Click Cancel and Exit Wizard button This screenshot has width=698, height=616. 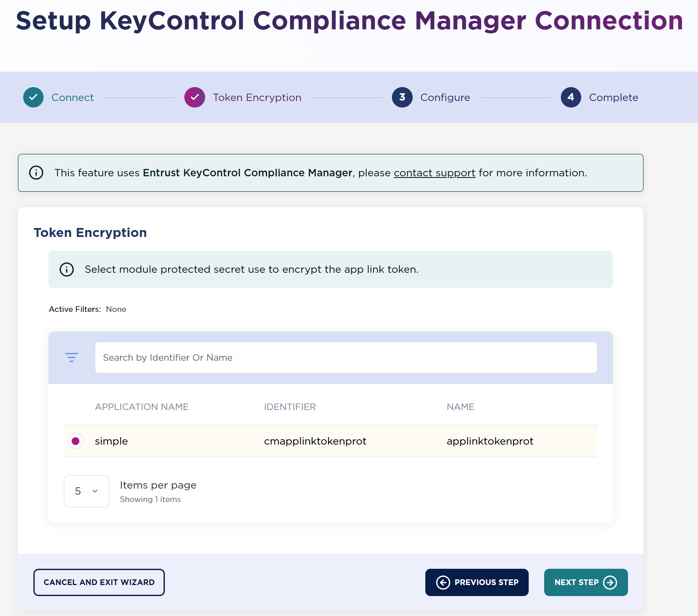tap(99, 582)
